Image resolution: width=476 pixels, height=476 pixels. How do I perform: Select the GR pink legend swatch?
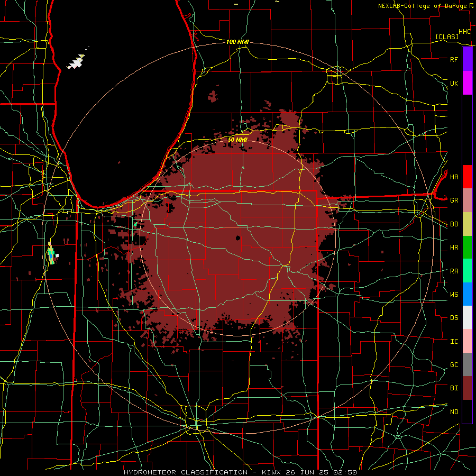(467, 200)
